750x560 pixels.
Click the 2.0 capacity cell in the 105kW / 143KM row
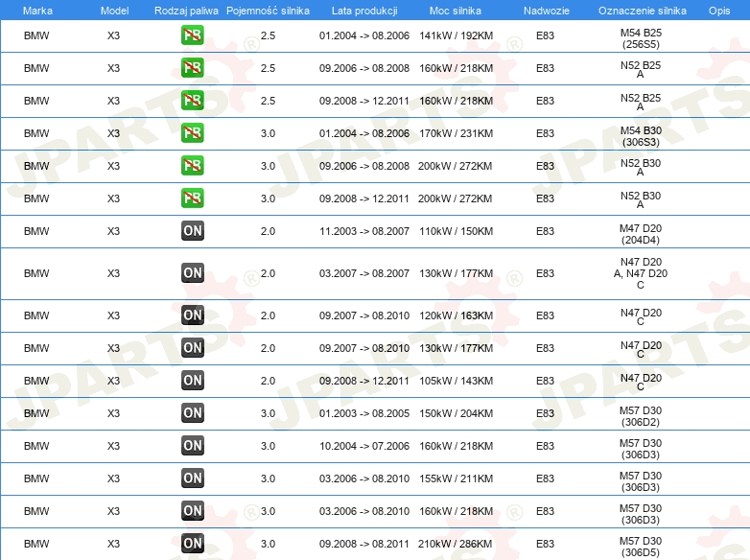268,381
